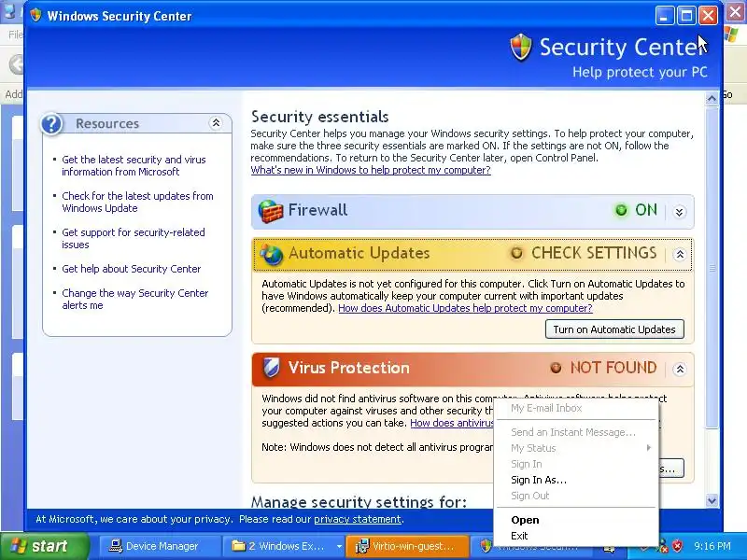This screenshot has height=560, width=747.
Task: Click the scrollbar up arrow
Action: [712, 99]
